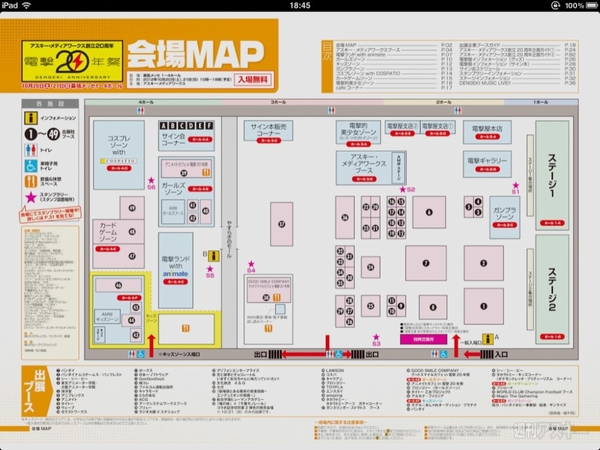Tap the 3ホール label on hall bar
This screenshot has width=600, height=450.
coord(278,102)
